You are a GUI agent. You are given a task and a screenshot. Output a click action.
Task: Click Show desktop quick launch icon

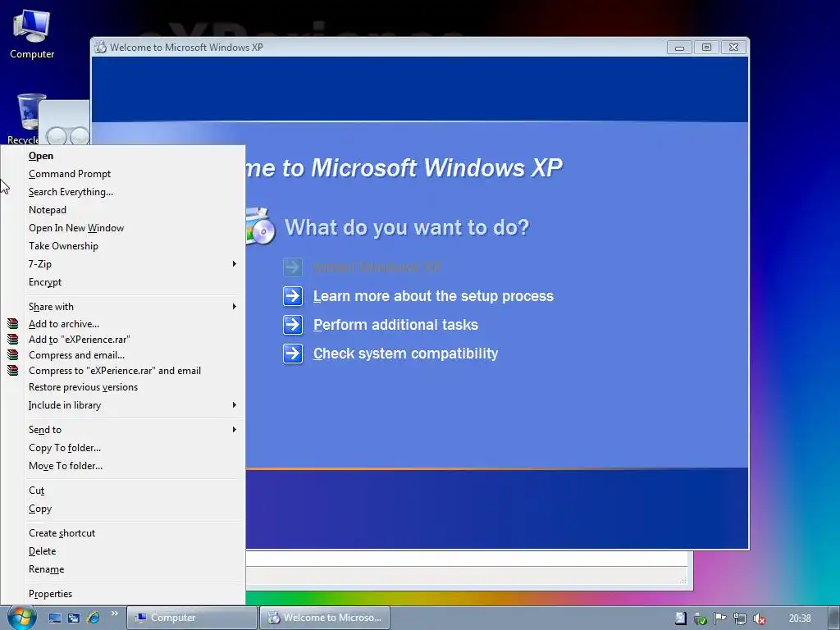[55, 618]
